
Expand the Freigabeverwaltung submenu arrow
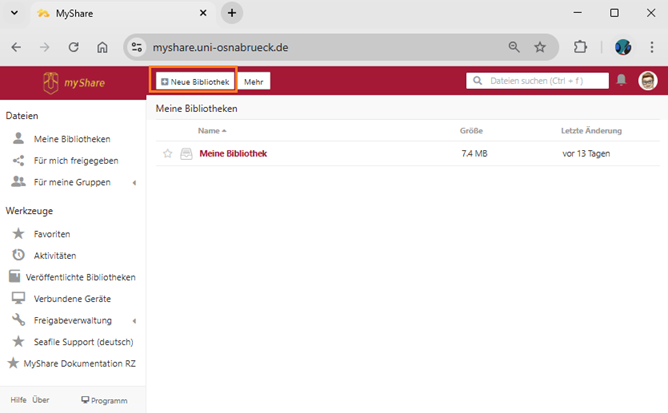click(134, 320)
